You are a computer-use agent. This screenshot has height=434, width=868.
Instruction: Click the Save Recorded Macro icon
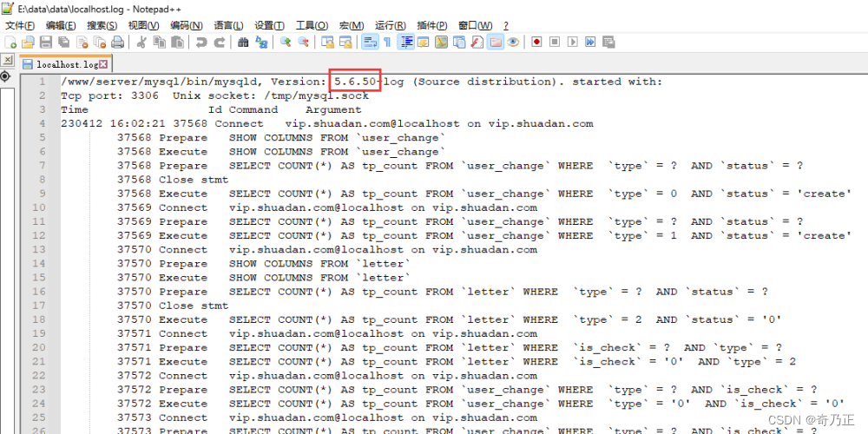(609, 42)
